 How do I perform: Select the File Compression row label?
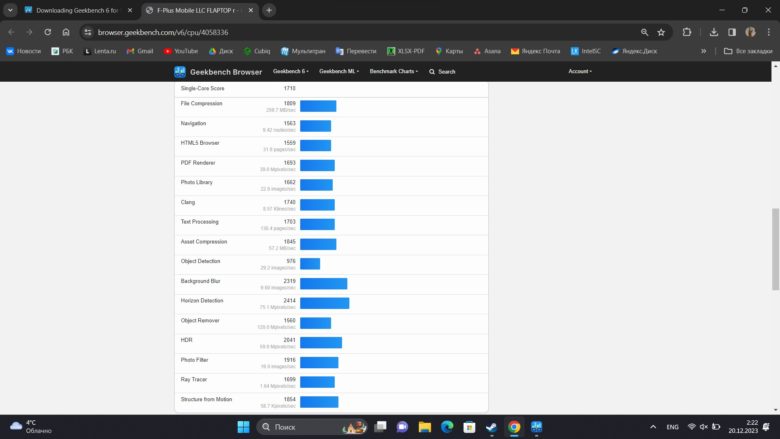point(201,103)
